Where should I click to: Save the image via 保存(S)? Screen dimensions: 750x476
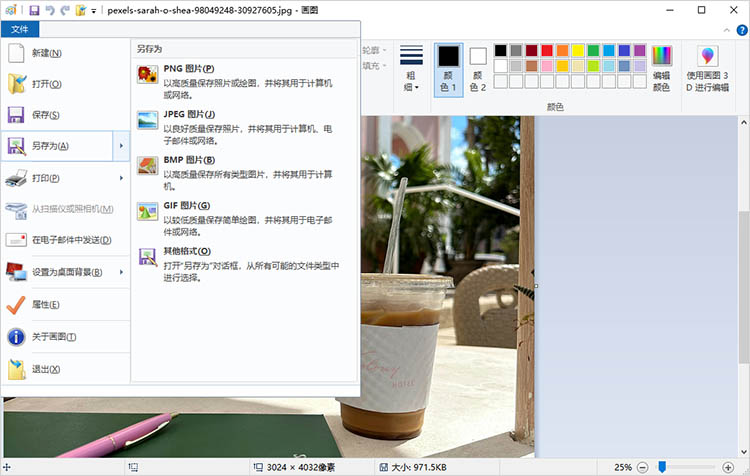point(66,115)
